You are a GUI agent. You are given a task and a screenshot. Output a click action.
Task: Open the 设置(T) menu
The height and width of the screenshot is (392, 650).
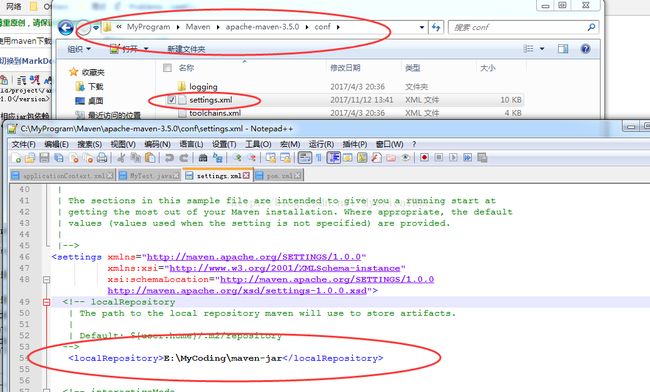[224, 144]
